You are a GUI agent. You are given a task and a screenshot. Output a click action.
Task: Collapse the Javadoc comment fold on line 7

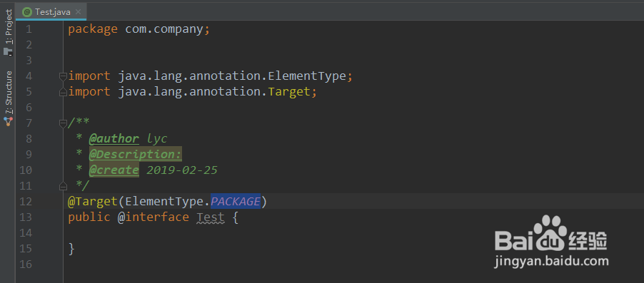click(x=63, y=123)
